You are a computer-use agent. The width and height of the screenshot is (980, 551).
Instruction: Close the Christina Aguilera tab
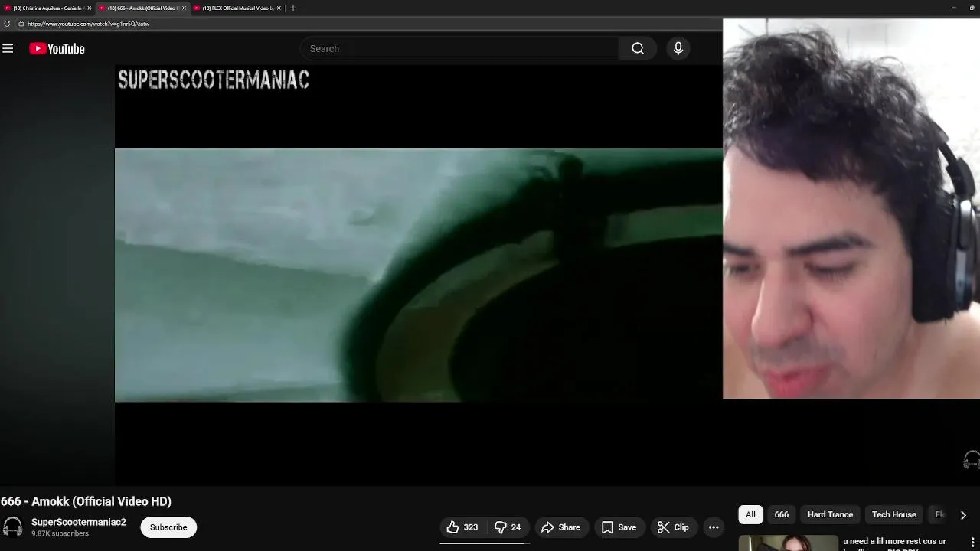(x=90, y=8)
